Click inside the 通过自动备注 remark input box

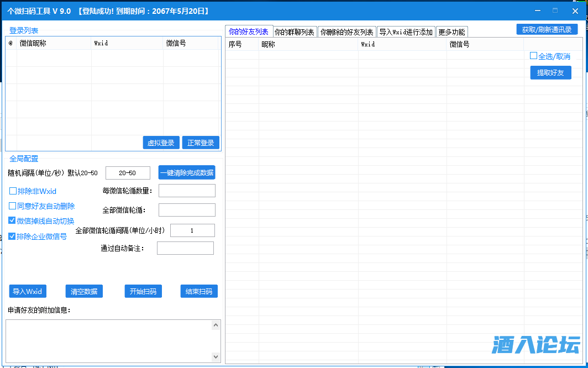[185, 248]
